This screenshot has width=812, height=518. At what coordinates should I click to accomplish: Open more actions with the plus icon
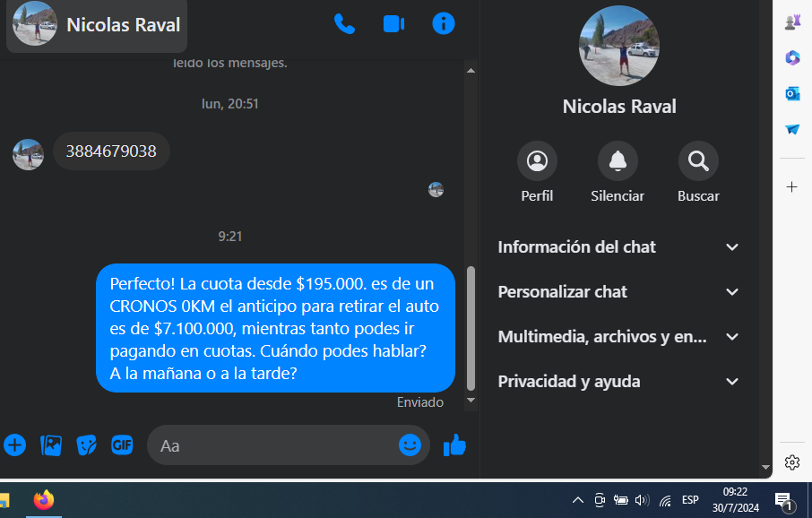15,445
